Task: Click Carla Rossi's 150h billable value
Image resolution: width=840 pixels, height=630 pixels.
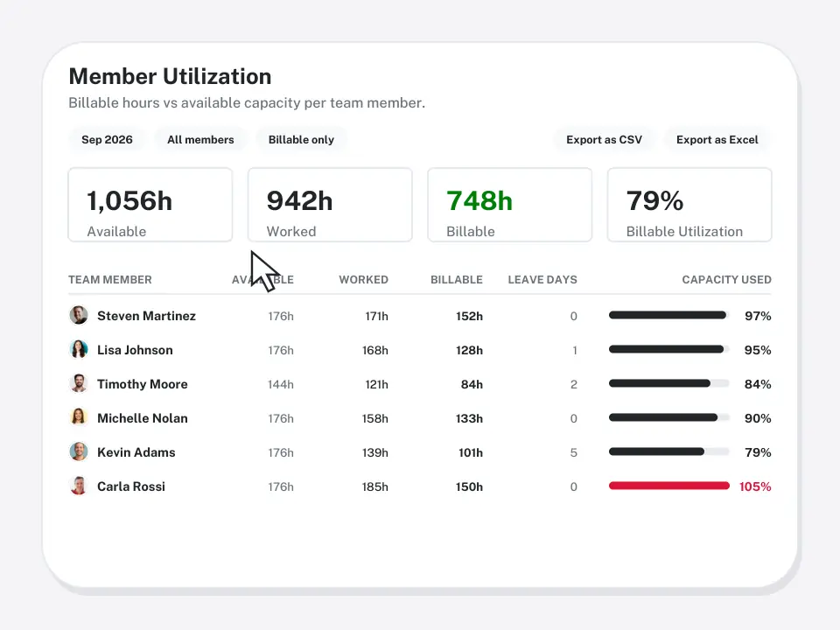Action: (x=469, y=486)
